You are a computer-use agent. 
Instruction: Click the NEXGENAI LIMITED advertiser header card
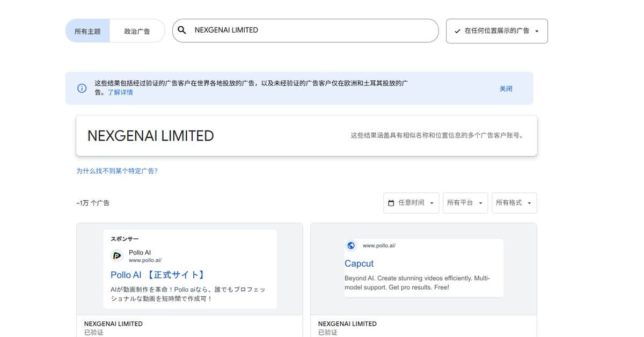306,136
